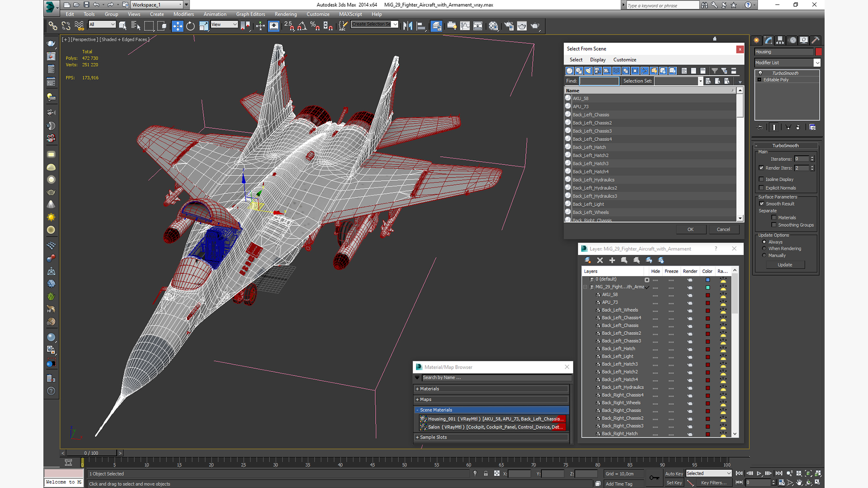
Task: Select the Move tool in main toolbar
Action: (177, 26)
